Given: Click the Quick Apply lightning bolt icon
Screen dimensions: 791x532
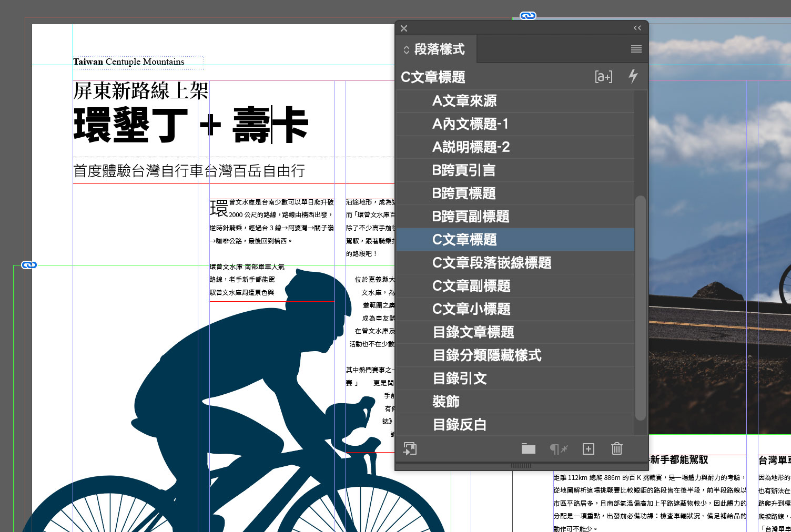Looking at the screenshot, I should (633, 77).
